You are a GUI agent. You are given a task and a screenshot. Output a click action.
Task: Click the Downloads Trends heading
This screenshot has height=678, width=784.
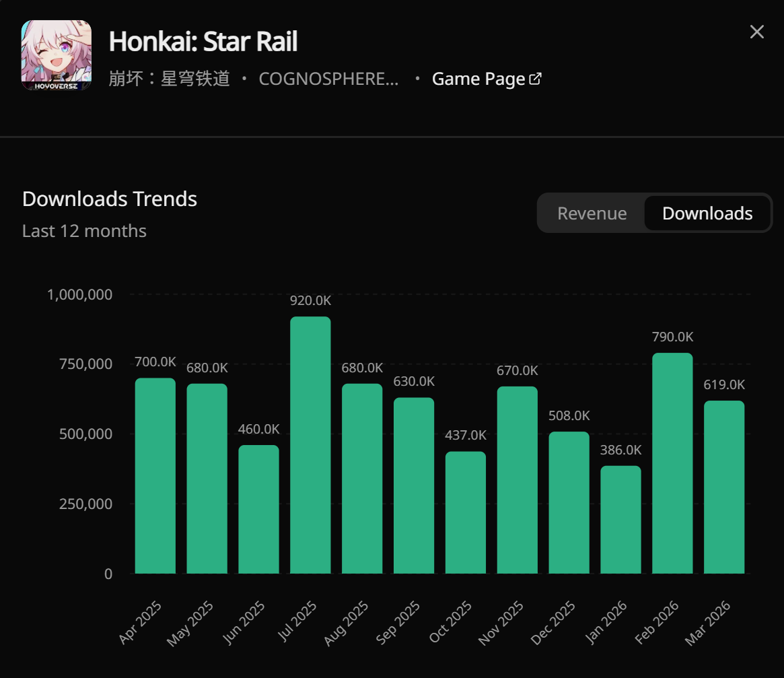click(110, 199)
